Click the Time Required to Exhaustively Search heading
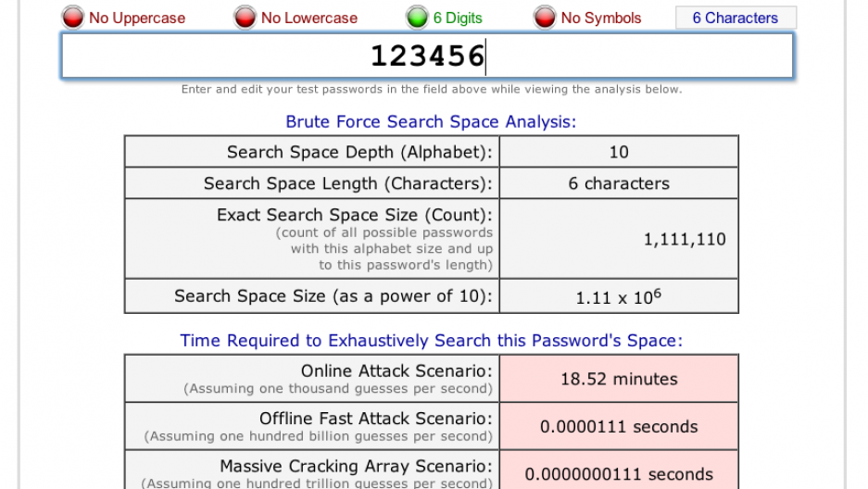Screen dimensions: 868x489 pos(431,341)
